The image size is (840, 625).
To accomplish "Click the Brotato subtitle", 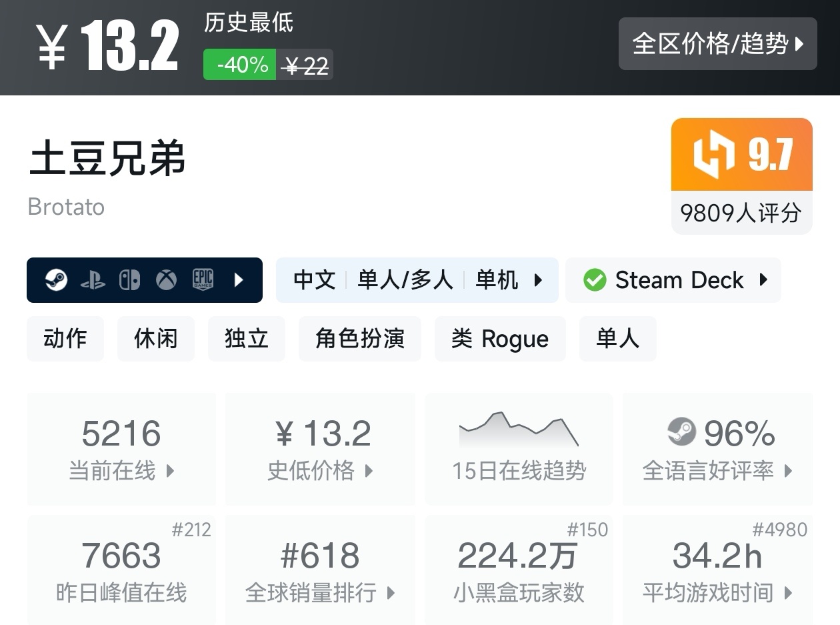I will click(x=66, y=207).
